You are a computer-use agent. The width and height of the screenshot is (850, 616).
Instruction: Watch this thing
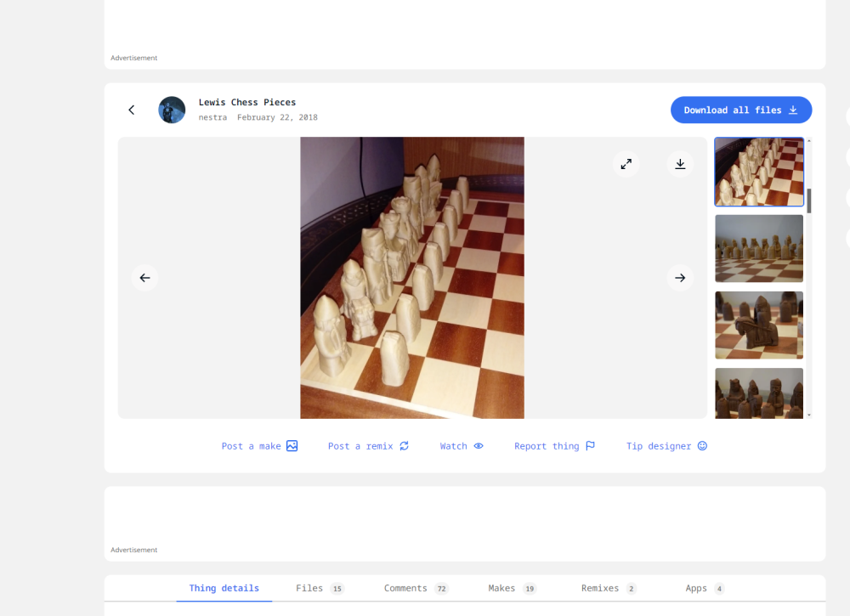point(462,446)
